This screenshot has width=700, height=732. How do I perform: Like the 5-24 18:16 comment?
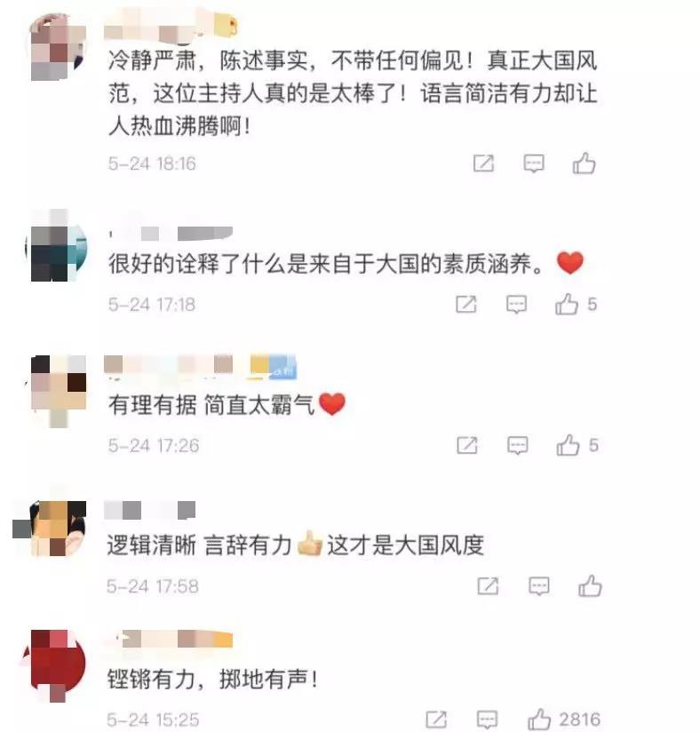point(584,163)
